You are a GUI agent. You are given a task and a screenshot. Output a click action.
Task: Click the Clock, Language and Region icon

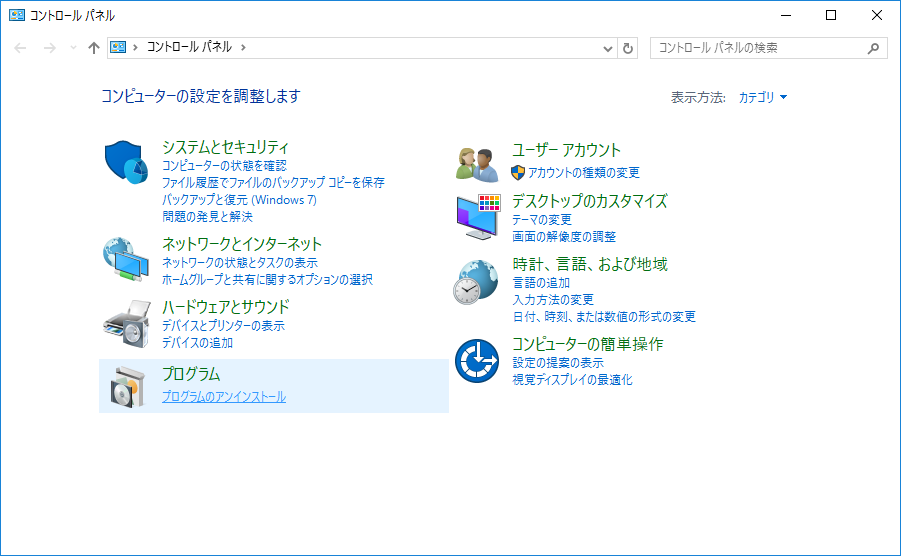click(x=477, y=282)
